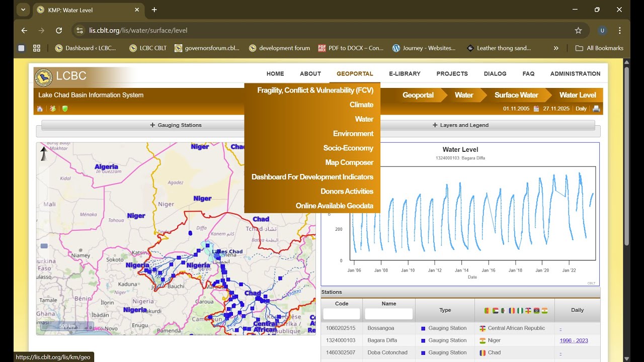Open Chrome three-dot menu
Screen dimensions: 644x362
(620, 30)
